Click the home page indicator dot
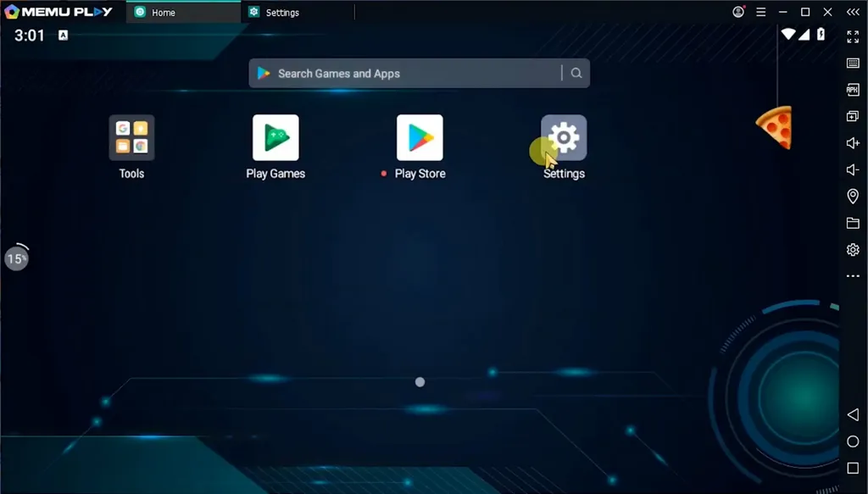This screenshot has height=494, width=868. click(x=420, y=381)
